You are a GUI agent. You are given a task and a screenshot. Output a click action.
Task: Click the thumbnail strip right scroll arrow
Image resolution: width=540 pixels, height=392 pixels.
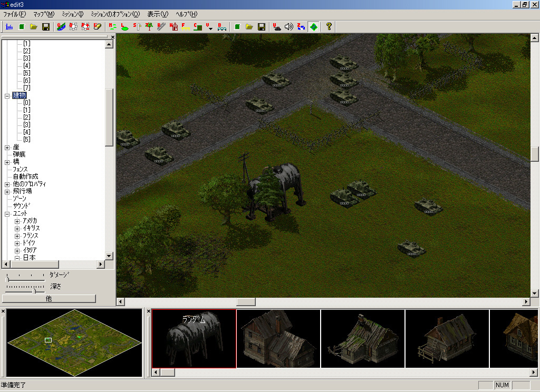coord(534,373)
